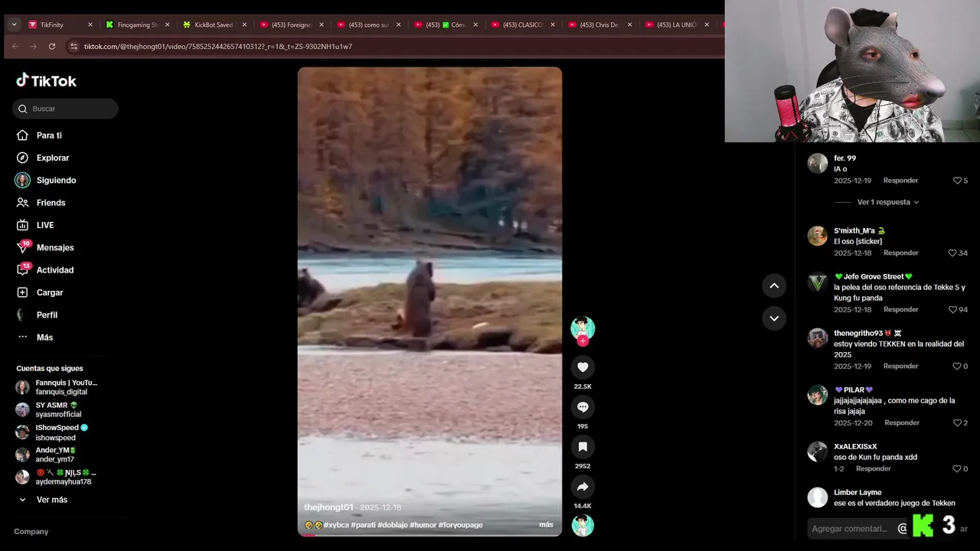980x551 pixels.
Task: Go to next video arrow
Action: point(774,318)
